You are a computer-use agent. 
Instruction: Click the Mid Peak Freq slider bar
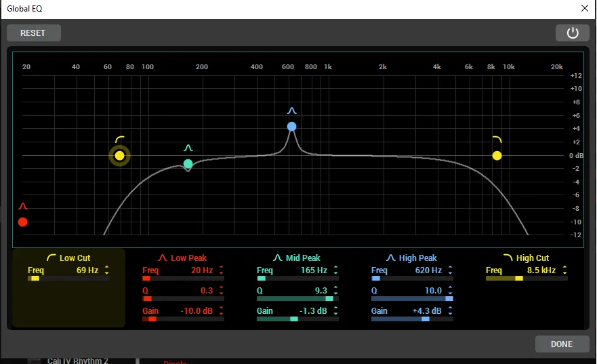click(297, 279)
